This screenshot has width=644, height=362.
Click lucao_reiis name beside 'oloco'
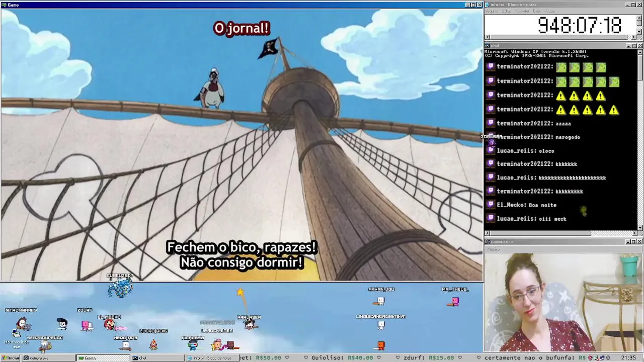(516, 151)
